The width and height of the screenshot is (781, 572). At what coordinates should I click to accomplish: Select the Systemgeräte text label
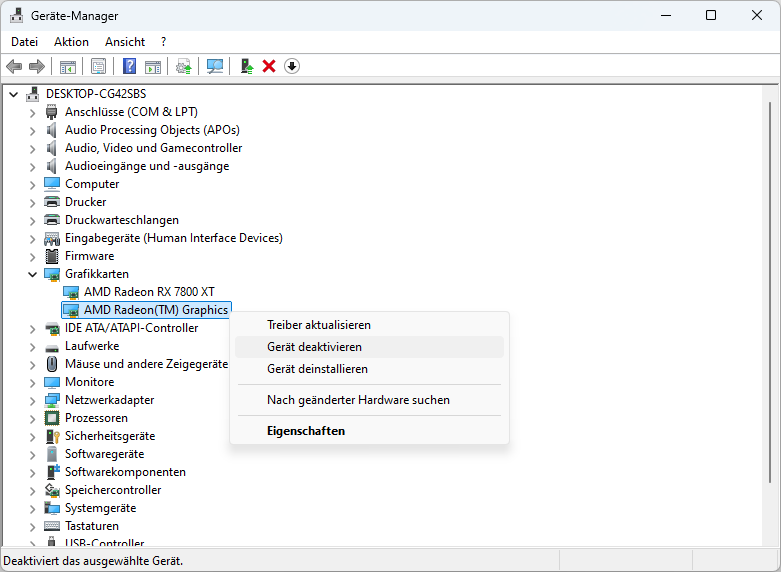(x=101, y=508)
